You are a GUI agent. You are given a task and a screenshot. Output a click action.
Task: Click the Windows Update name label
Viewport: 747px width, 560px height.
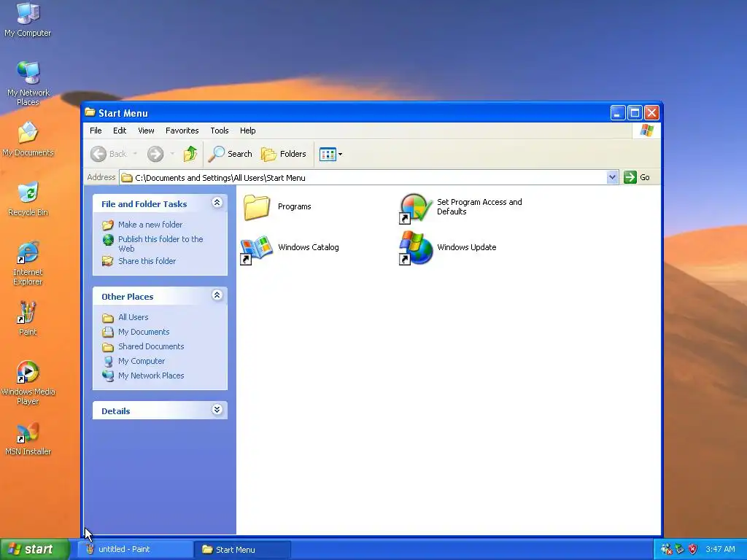[x=466, y=247]
